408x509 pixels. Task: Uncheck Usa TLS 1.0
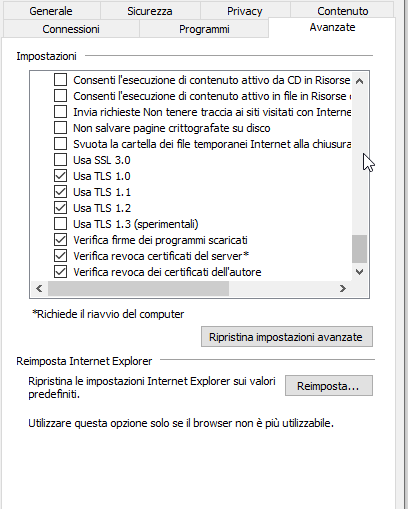coord(60,176)
